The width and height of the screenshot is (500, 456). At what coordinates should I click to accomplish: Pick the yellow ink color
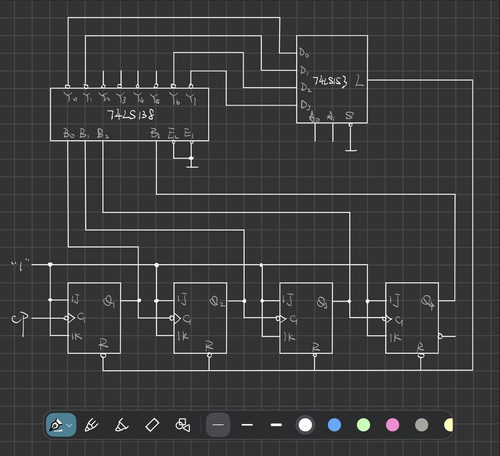pyautogui.click(x=449, y=425)
